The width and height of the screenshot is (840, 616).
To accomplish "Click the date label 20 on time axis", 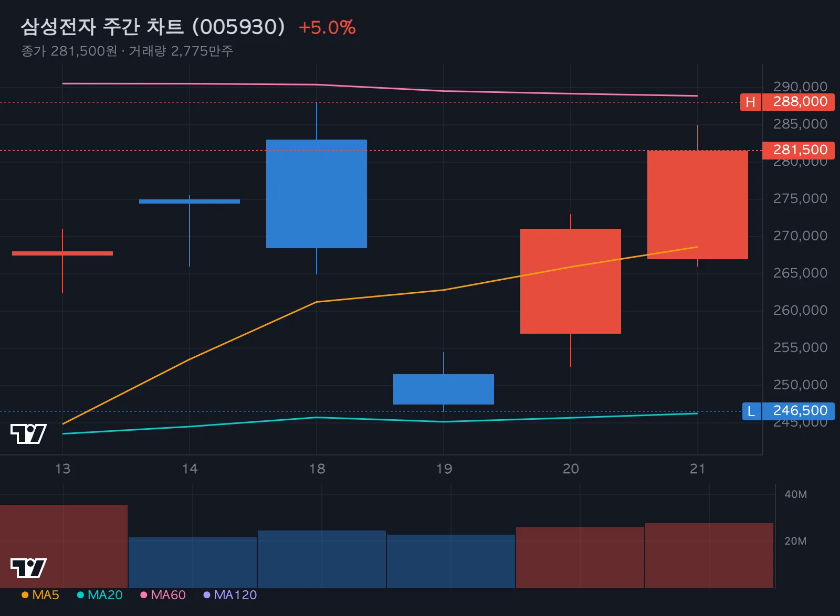I will [x=571, y=469].
